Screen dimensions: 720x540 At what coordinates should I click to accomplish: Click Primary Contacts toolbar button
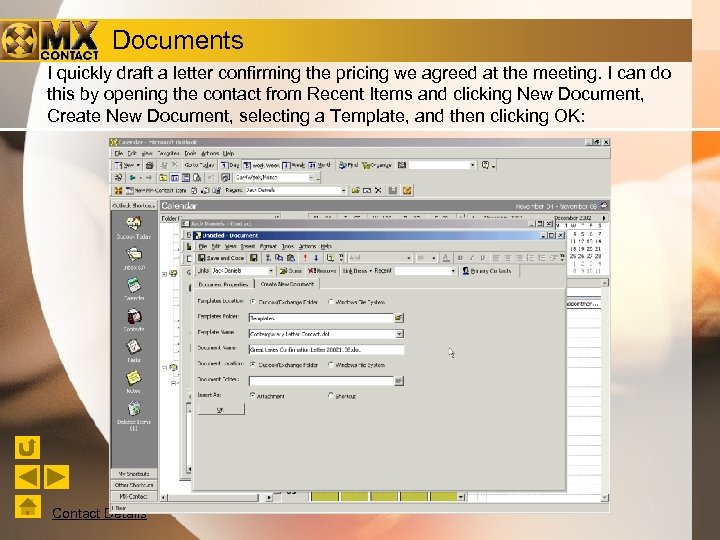pyautogui.click(x=487, y=271)
